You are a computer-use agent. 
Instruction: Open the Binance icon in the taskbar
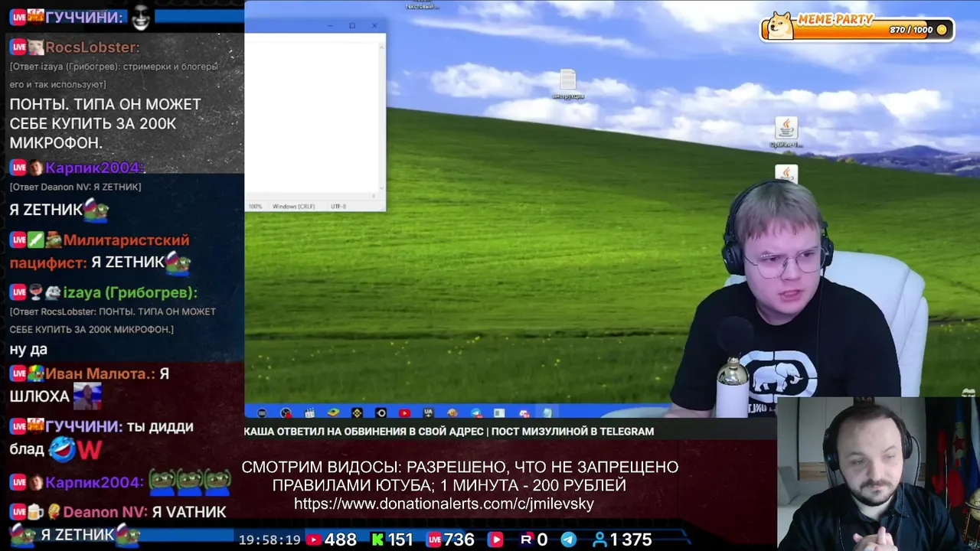[357, 413]
